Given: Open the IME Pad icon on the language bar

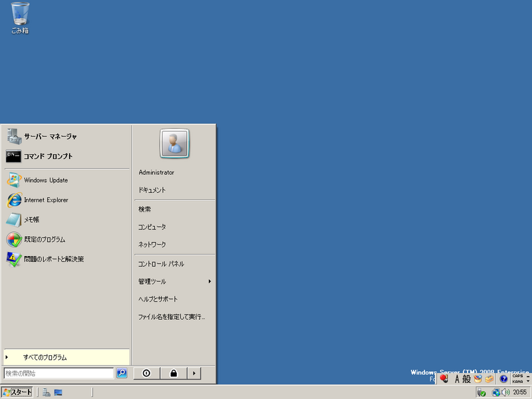Looking at the screenshot, I should [477, 378].
